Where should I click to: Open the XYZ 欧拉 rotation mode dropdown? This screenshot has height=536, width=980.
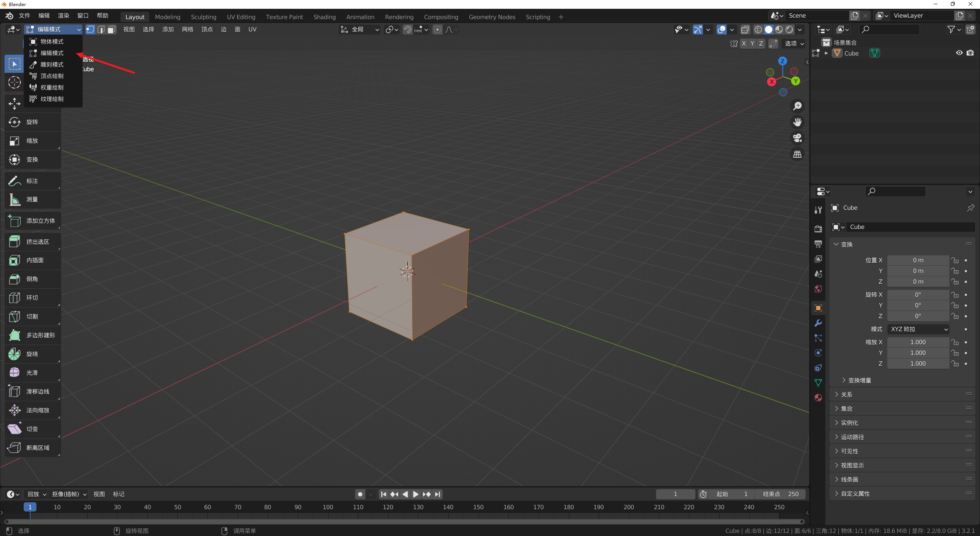918,329
